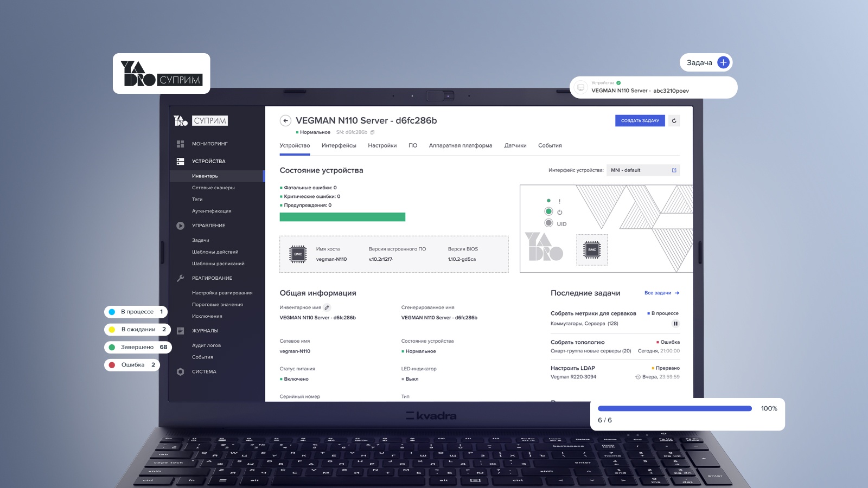Follow the Все задачи link
The height and width of the screenshot is (488, 868).
(x=658, y=293)
